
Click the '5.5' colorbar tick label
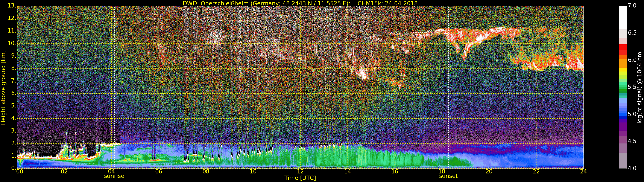[x=632, y=87]
